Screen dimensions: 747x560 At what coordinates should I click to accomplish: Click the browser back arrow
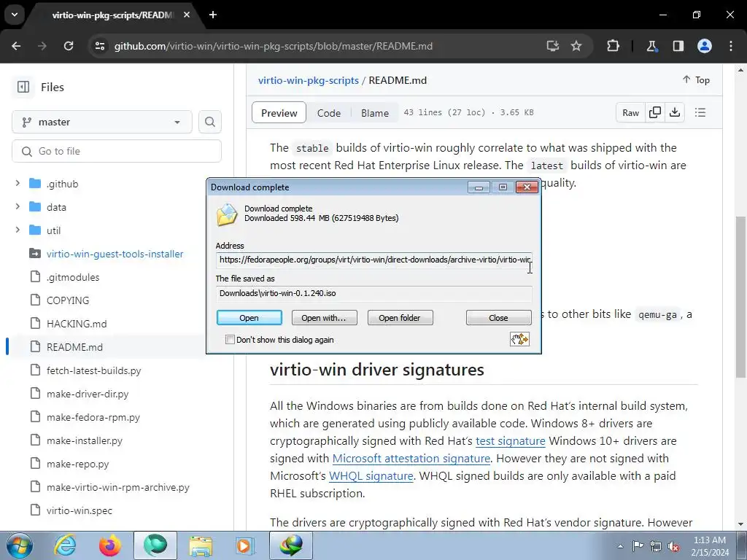click(16, 46)
